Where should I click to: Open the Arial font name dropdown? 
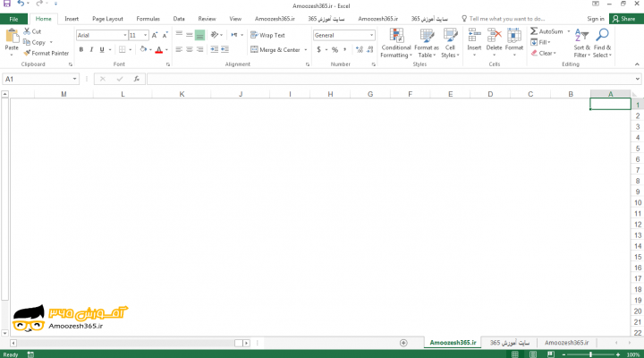[125, 35]
